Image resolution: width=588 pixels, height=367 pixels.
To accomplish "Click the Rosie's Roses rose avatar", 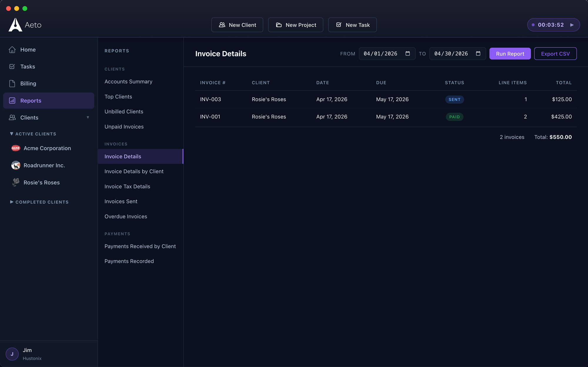I will 16,182.
